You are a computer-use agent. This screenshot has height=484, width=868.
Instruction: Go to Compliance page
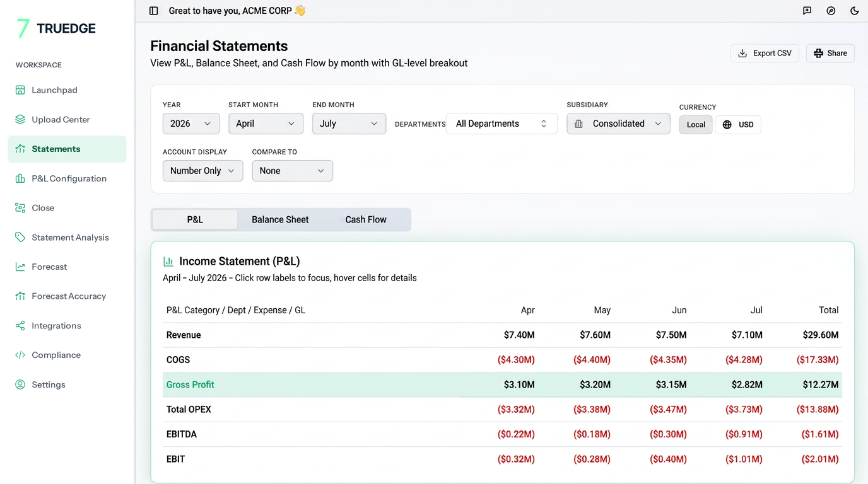click(x=67, y=355)
